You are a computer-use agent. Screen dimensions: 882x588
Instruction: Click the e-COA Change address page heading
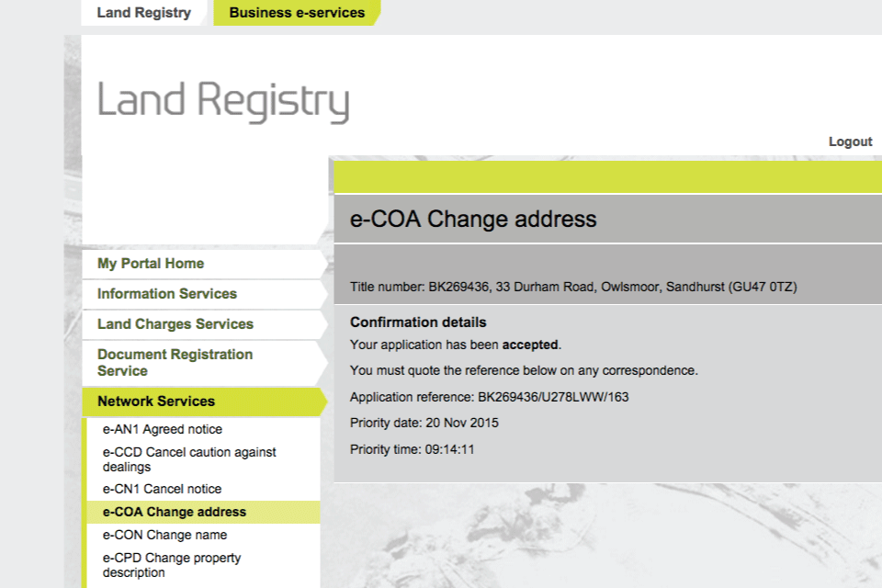click(474, 220)
